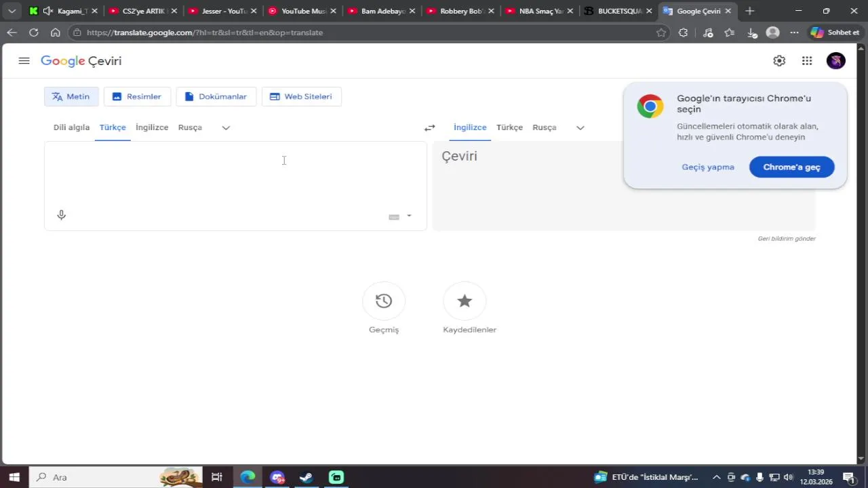868x488 pixels.
Task: Start voice input with the microphone
Action: point(61,215)
